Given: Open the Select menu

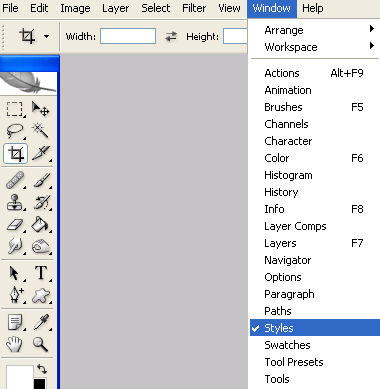Looking at the screenshot, I should click(x=156, y=8).
